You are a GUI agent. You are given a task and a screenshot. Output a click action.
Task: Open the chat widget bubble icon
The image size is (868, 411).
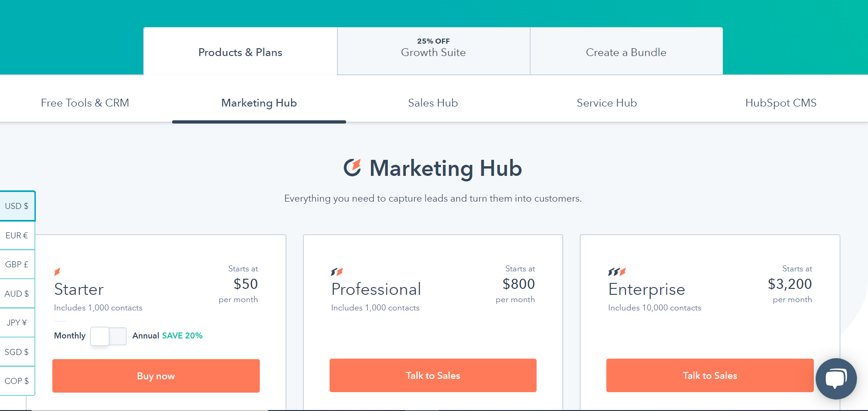pyautogui.click(x=836, y=379)
